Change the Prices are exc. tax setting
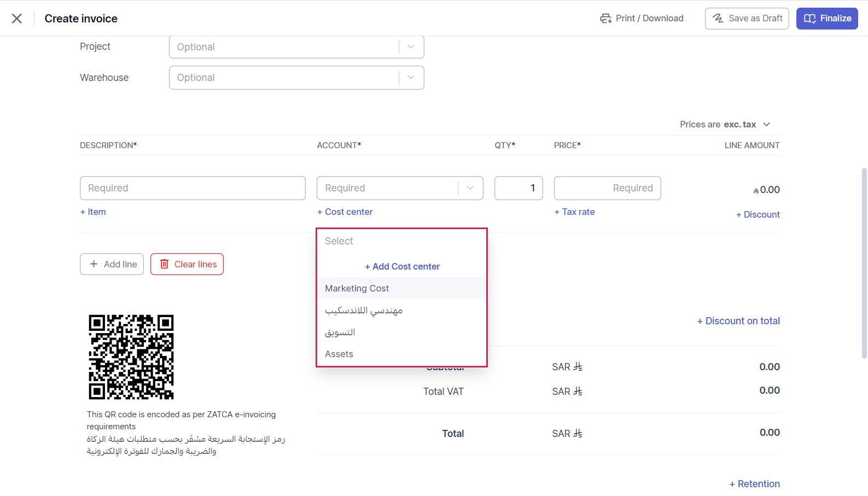 725,125
